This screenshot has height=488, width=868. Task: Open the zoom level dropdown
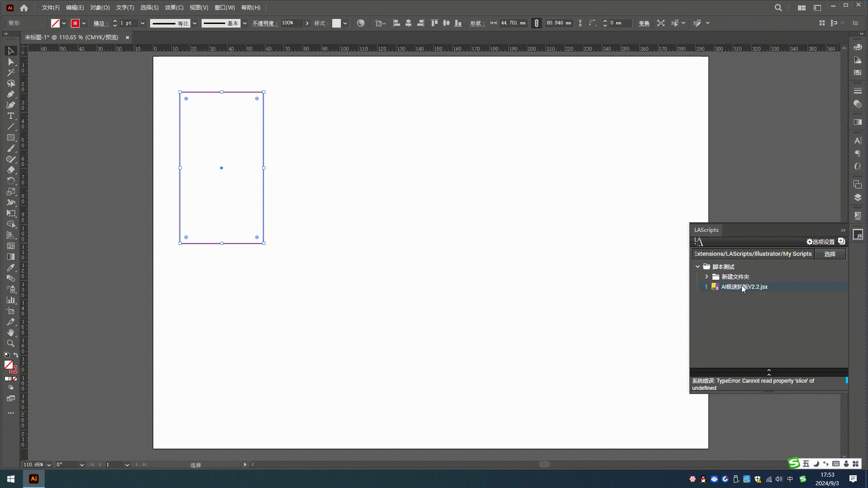tap(49, 465)
